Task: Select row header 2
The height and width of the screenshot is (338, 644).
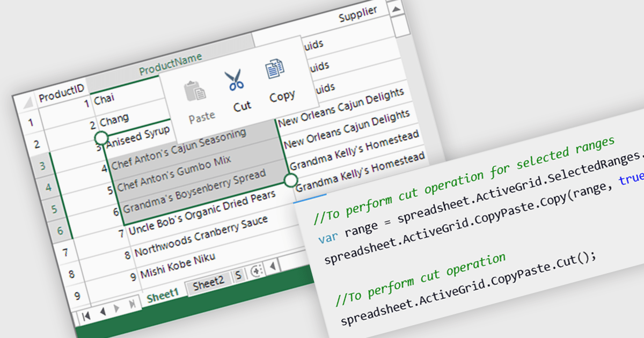Action: 36,144
